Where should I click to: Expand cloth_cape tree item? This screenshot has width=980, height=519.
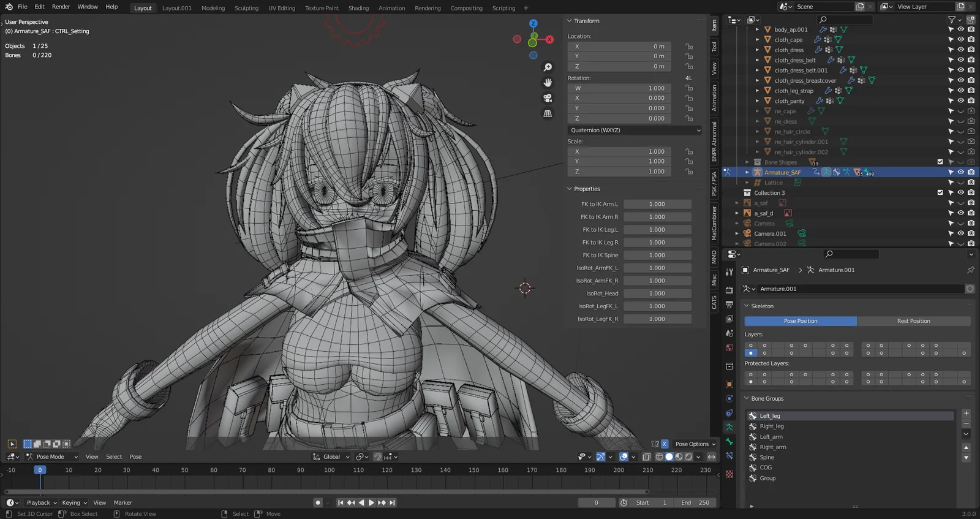pyautogui.click(x=757, y=40)
